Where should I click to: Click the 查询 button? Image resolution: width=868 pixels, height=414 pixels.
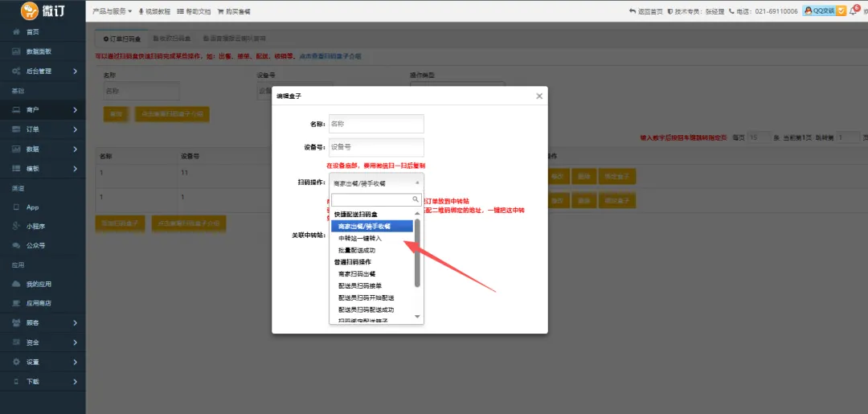pos(117,114)
